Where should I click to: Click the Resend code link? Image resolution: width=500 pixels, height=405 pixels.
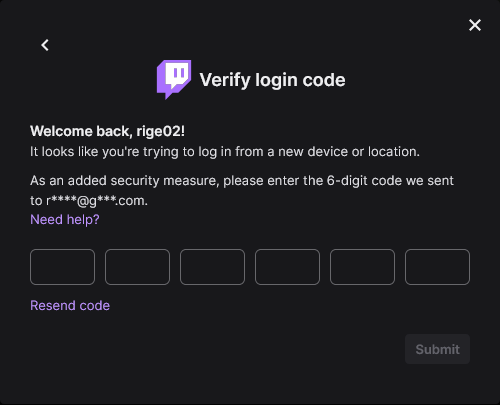(70, 306)
